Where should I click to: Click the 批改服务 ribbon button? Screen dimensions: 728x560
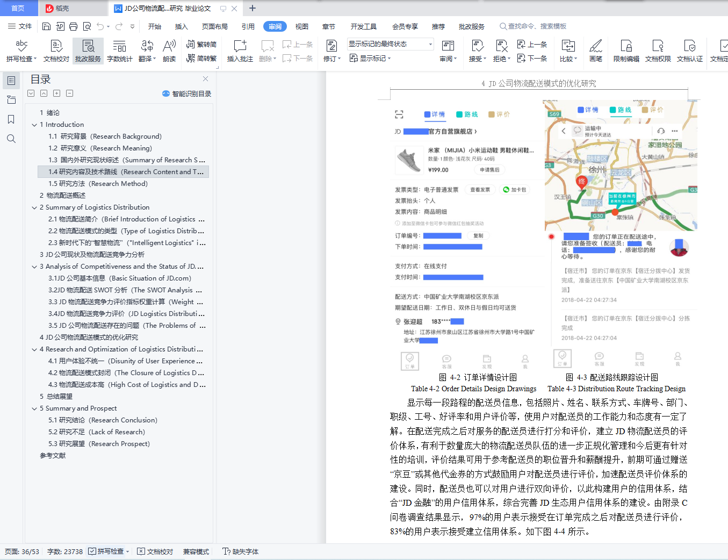click(88, 51)
